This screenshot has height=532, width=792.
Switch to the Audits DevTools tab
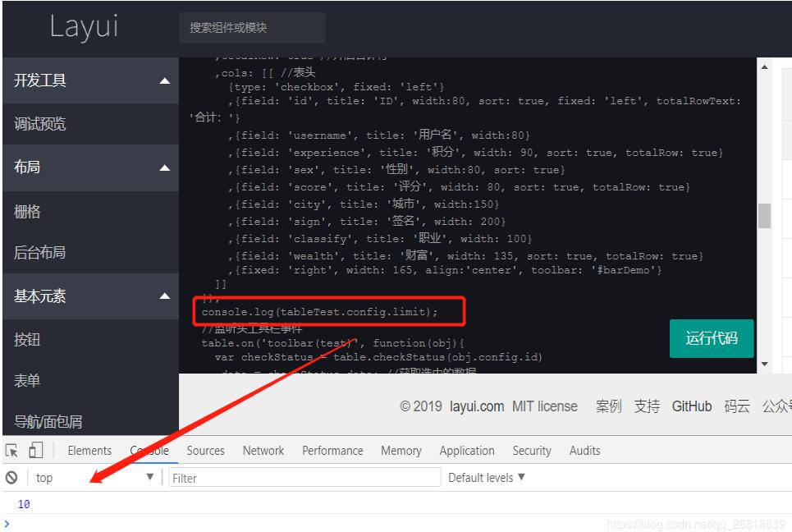tap(584, 451)
